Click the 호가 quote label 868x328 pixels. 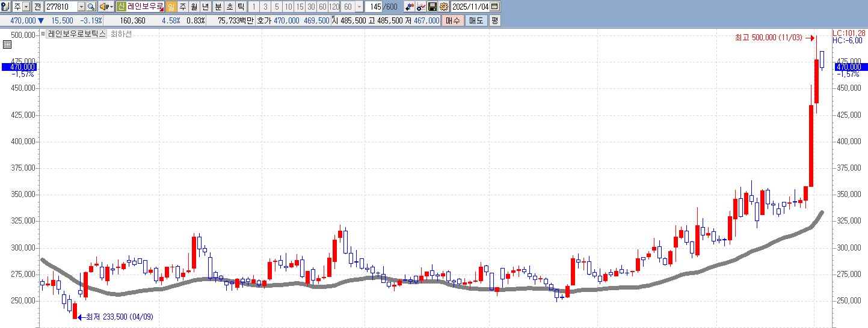coord(265,20)
